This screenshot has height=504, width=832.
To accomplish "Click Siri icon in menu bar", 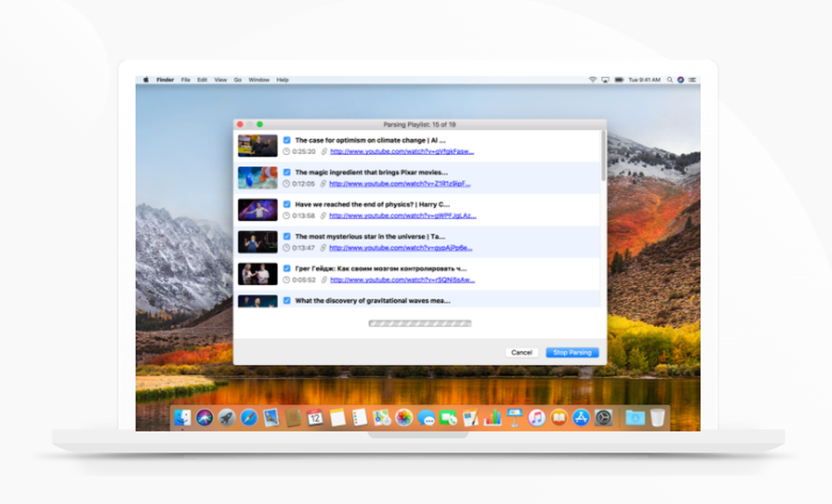I will click(x=680, y=80).
